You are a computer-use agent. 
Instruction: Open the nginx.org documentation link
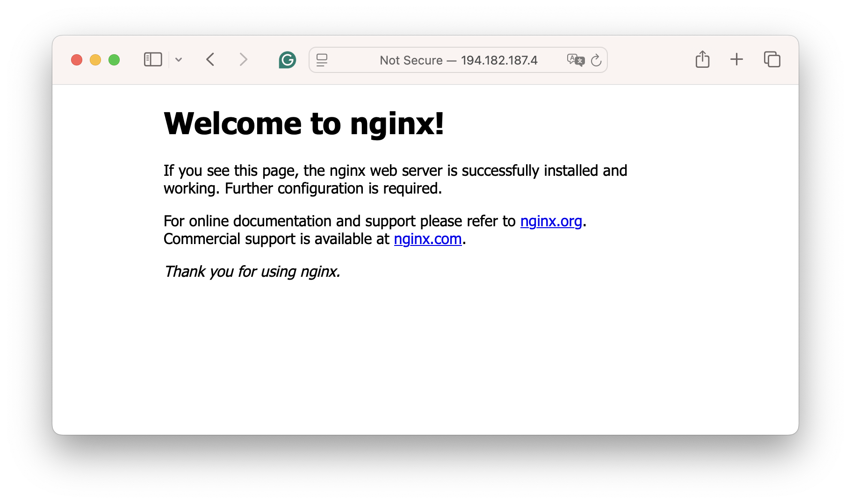tap(551, 221)
